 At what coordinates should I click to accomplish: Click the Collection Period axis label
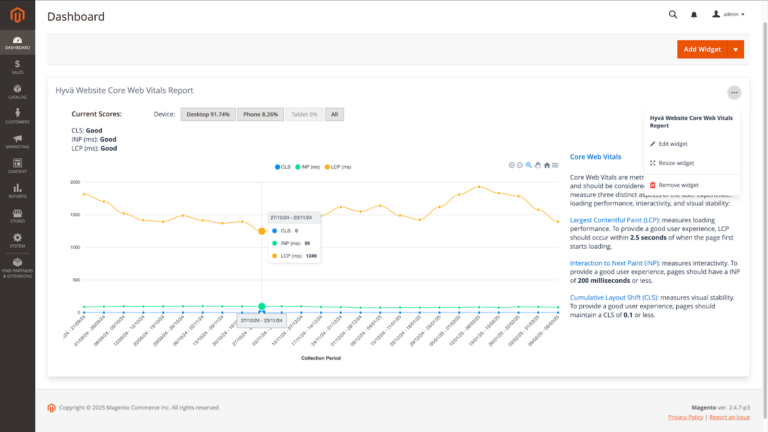(321, 358)
